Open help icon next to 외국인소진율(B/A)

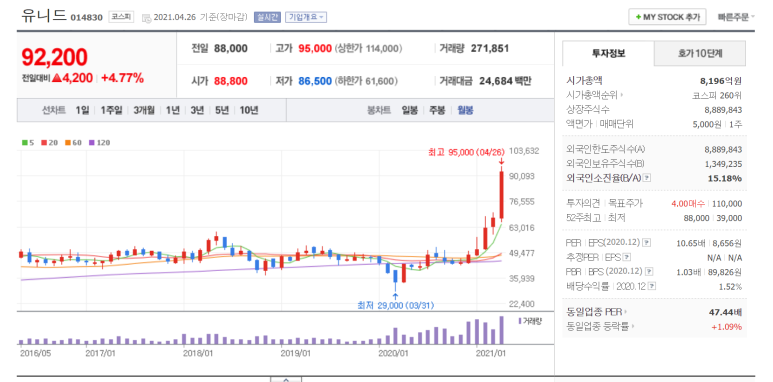[x=648, y=178]
